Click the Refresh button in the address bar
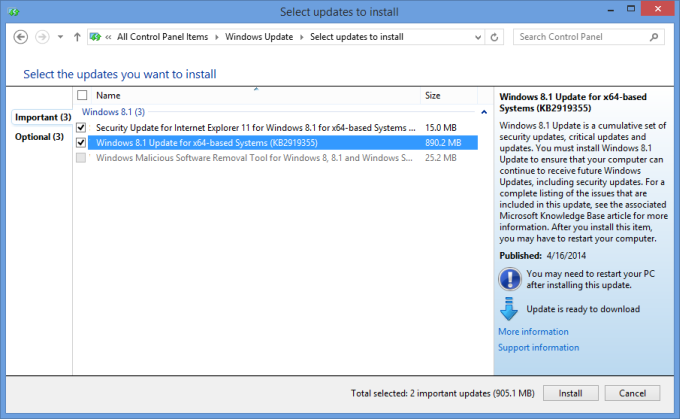Image resolution: width=680 pixels, height=419 pixels. click(x=496, y=37)
